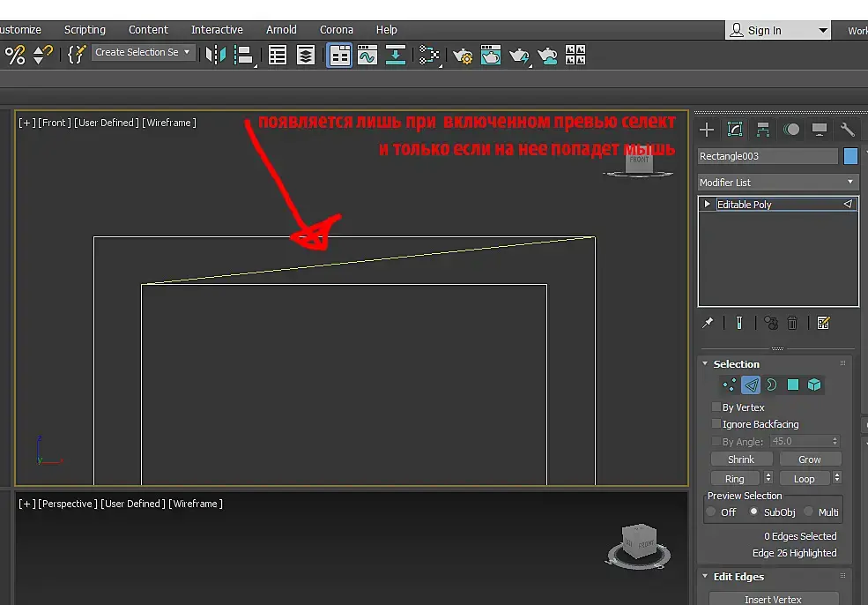Open the Interactive menu
The height and width of the screenshot is (605, 868).
(x=217, y=30)
